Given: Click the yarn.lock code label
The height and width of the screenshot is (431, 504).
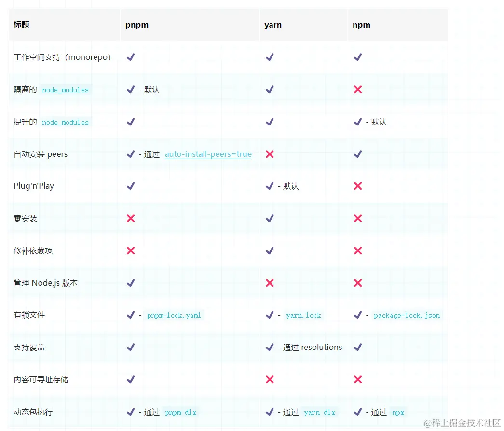Looking at the screenshot, I should [303, 315].
